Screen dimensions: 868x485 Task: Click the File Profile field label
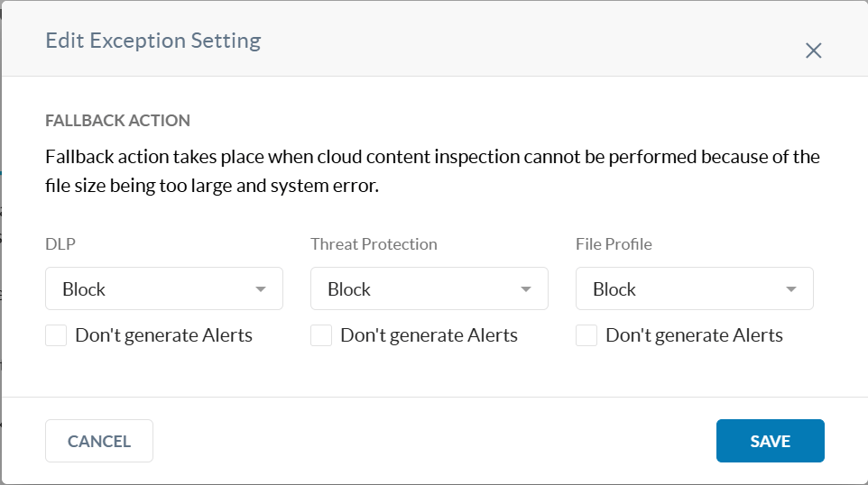(x=614, y=244)
